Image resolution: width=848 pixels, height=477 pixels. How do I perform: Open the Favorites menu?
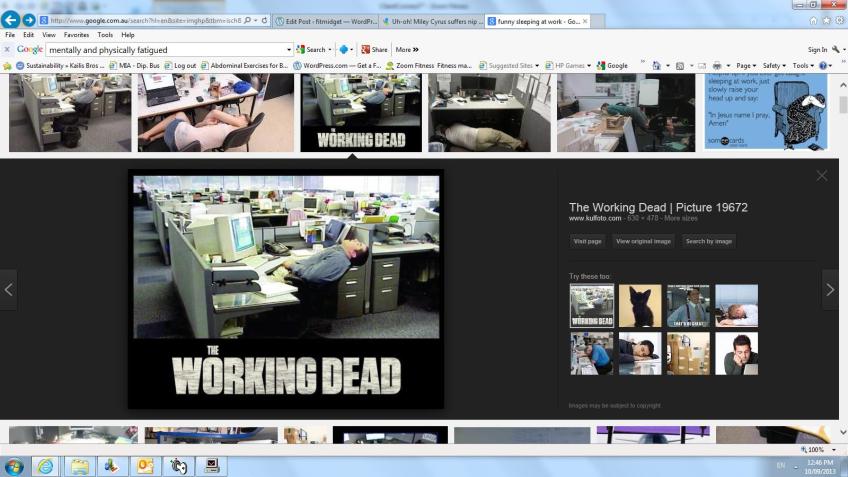coord(76,34)
